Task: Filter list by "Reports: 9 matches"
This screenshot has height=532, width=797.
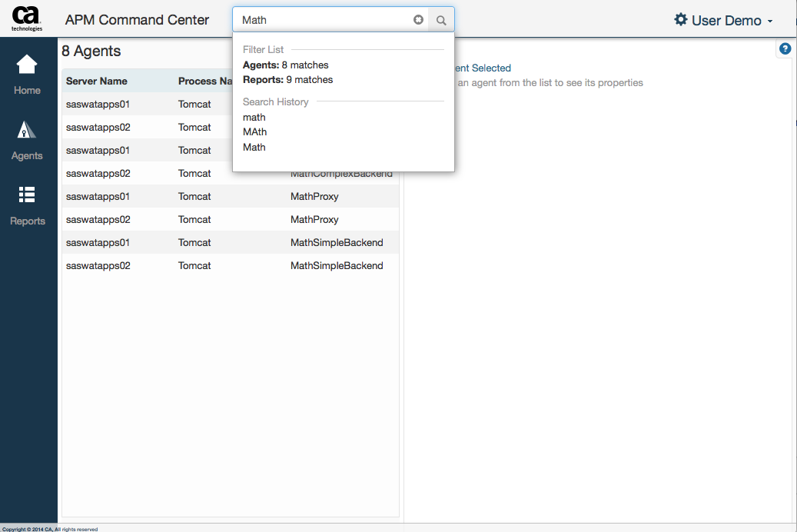Action: (287, 80)
